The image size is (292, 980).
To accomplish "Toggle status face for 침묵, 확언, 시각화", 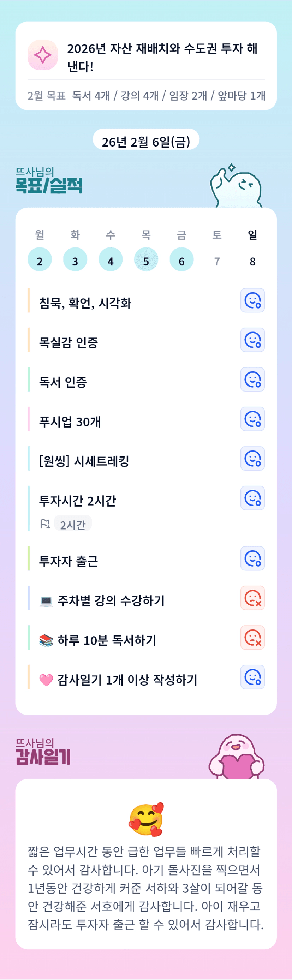I will point(252,300).
